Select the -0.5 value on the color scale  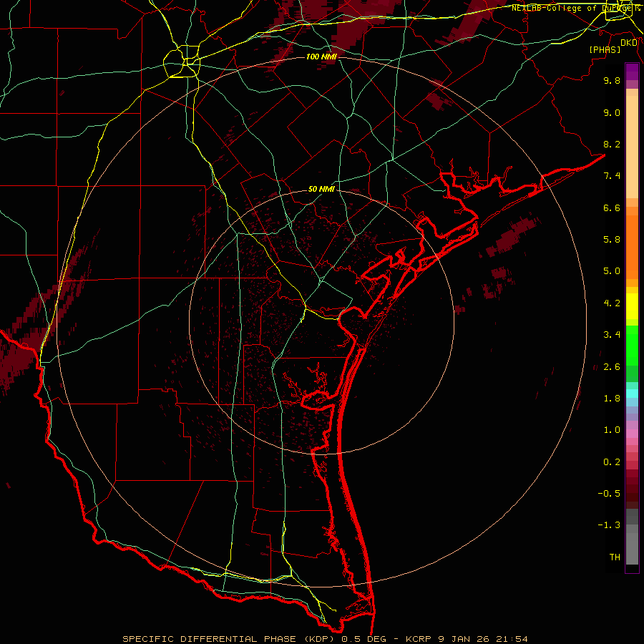609,494
